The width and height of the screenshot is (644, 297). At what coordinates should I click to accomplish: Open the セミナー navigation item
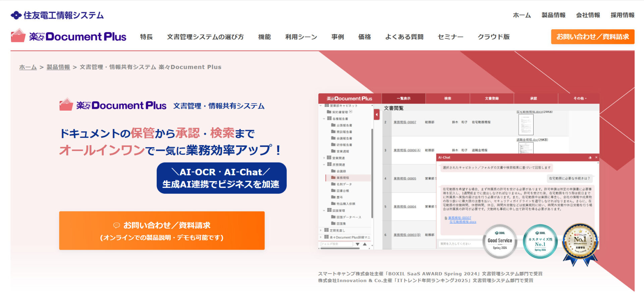450,37
